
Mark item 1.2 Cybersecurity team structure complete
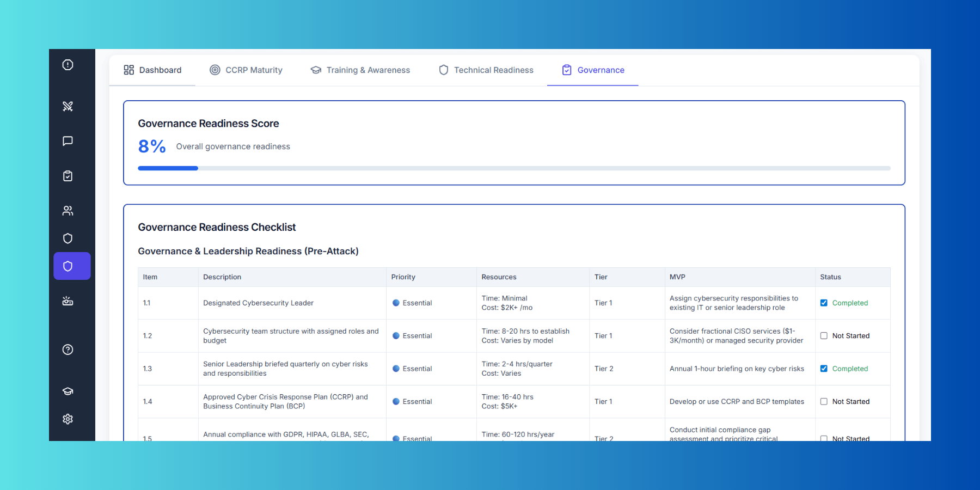(x=824, y=336)
